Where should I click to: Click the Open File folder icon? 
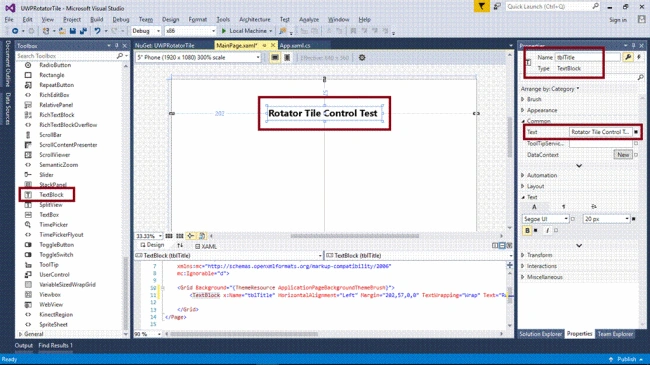62,31
